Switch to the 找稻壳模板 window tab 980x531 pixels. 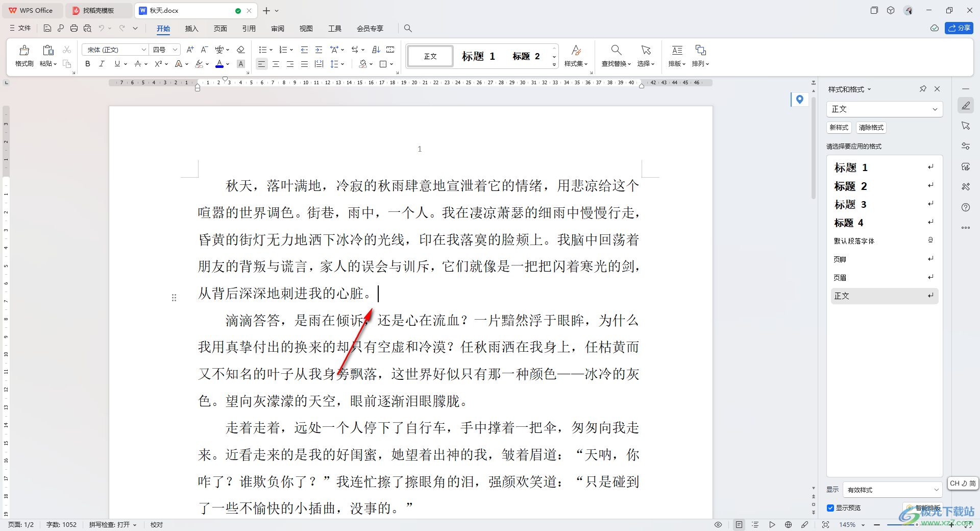[x=99, y=10]
